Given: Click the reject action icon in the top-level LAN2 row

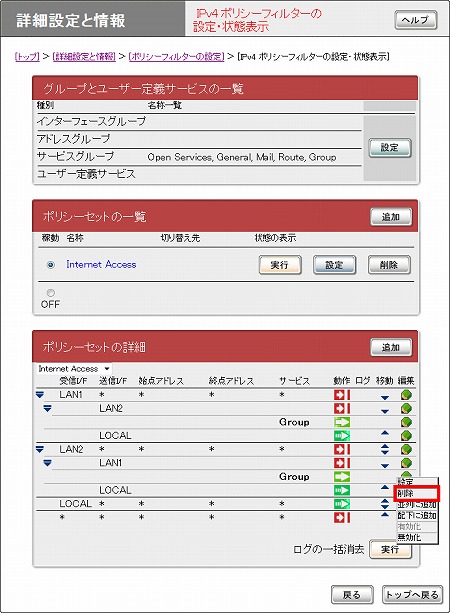Looking at the screenshot, I should pos(342,449).
